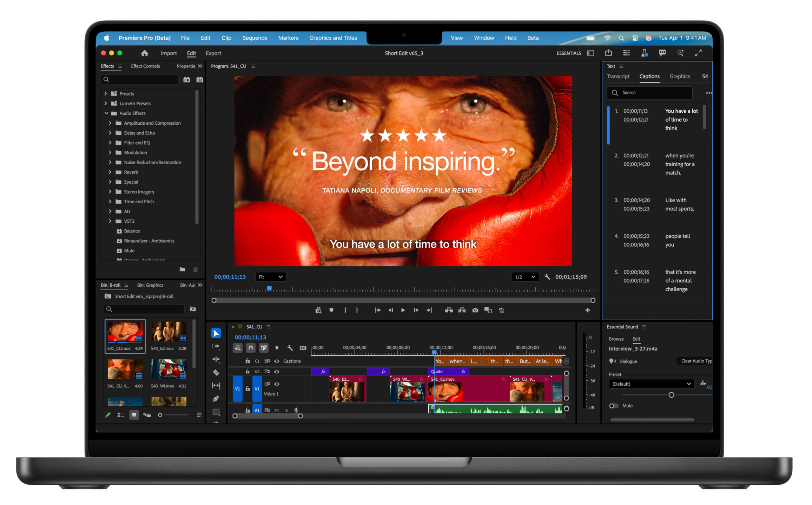Screen dimensions: 812x505
Task: Select the Razor tool in the timeline toolbar
Action: point(216,372)
